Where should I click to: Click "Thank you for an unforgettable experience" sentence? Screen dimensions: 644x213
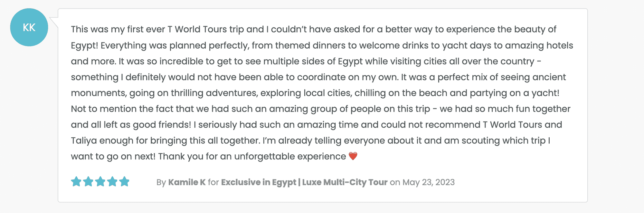pyautogui.click(x=252, y=157)
